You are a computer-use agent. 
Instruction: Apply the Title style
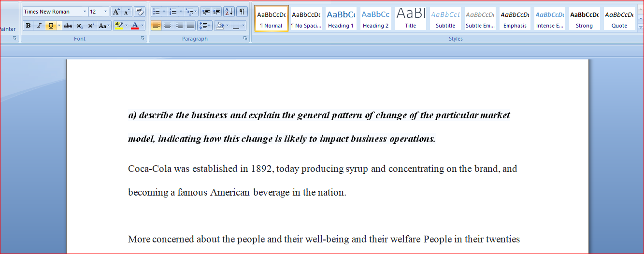[x=411, y=18]
